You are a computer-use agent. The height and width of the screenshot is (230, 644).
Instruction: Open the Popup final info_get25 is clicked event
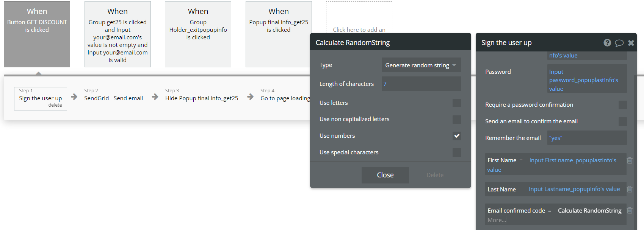click(x=278, y=34)
